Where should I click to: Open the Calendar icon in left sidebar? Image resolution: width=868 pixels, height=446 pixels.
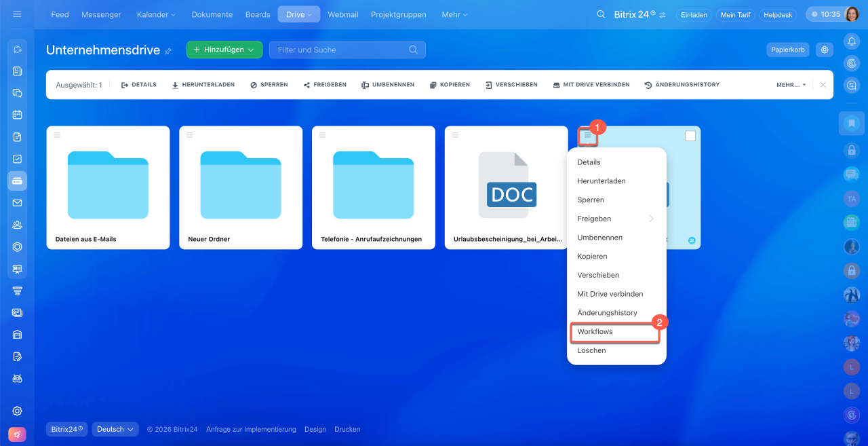coord(18,115)
